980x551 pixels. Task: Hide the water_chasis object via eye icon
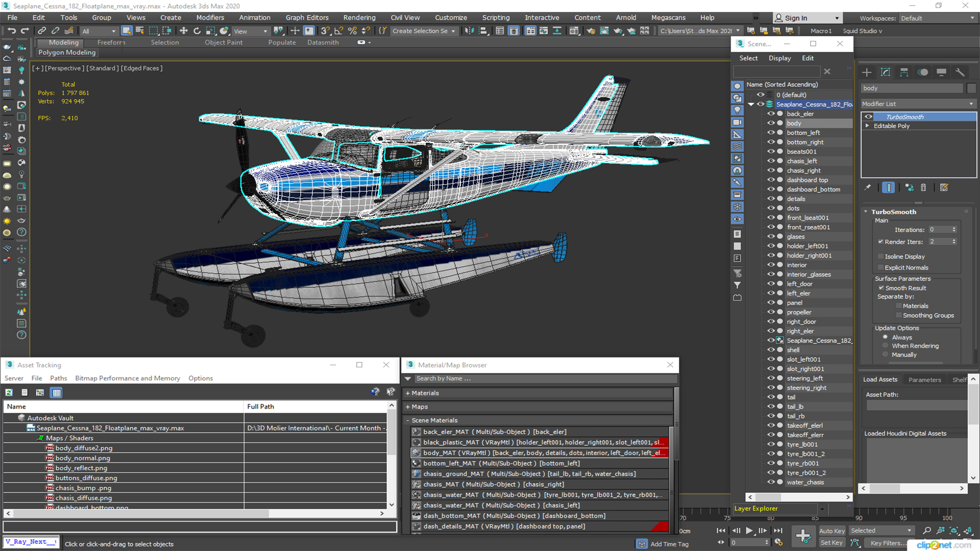[x=771, y=482]
